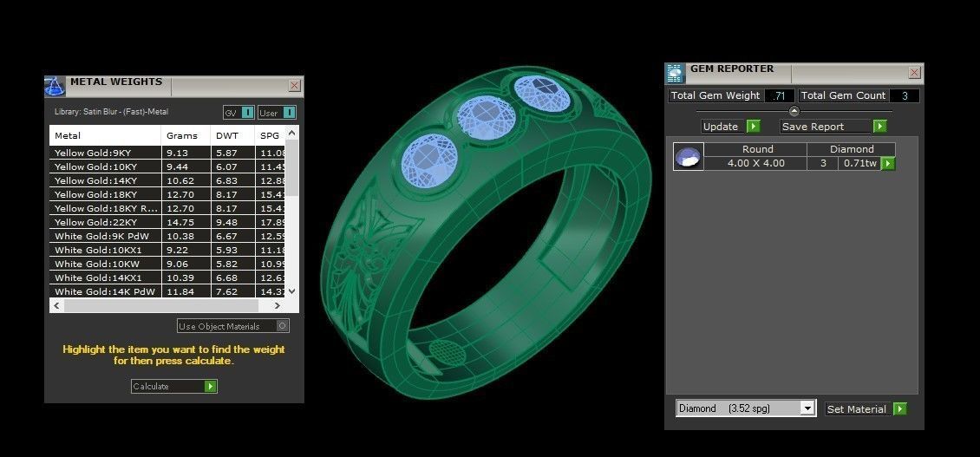Click the Metal Weights panel flask icon

tap(55, 86)
